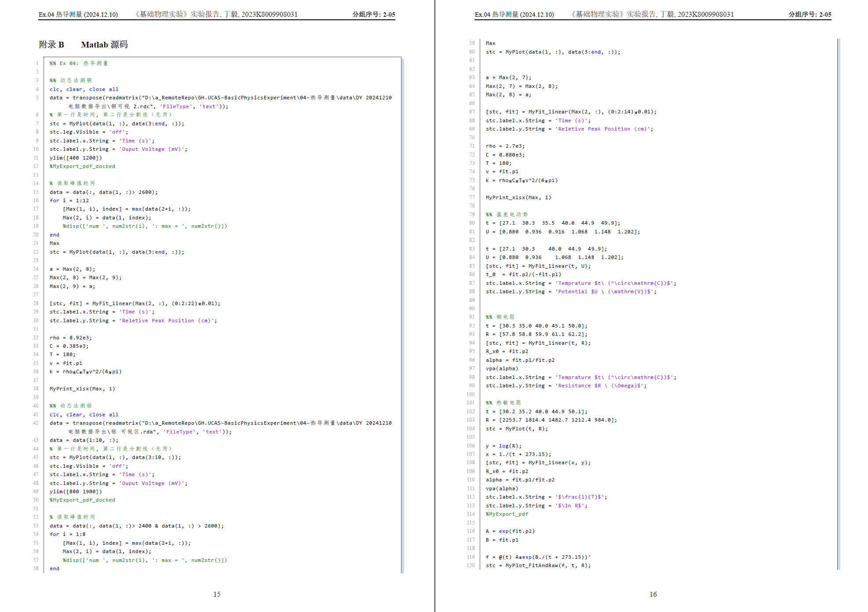Click '分组序号: 2-05' in the right page header
Viewport: 868px width, 612px height.
[x=810, y=15]
